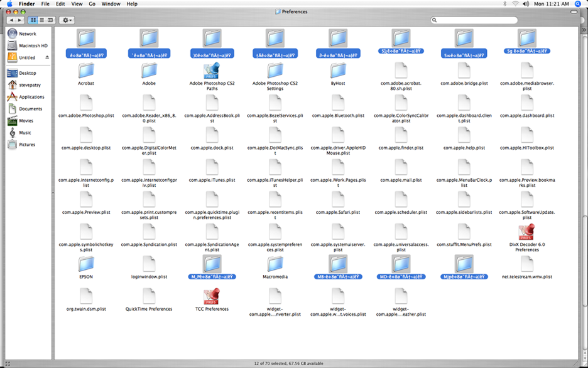Open the Apple menu
Image resolution: width=588 pixels, height=368 pixels.
click(x=9, y=4)
